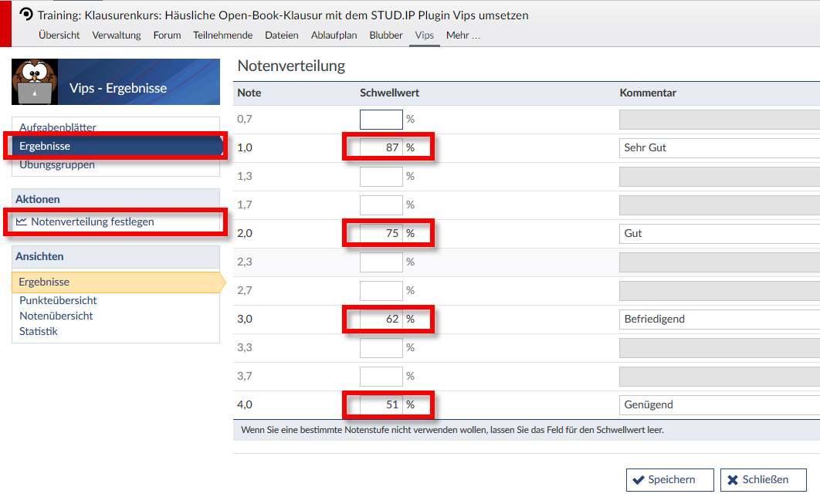The image size is (820, 504).
Task: Click disabled comment field for grade 0,7
Action: point(720,119)
